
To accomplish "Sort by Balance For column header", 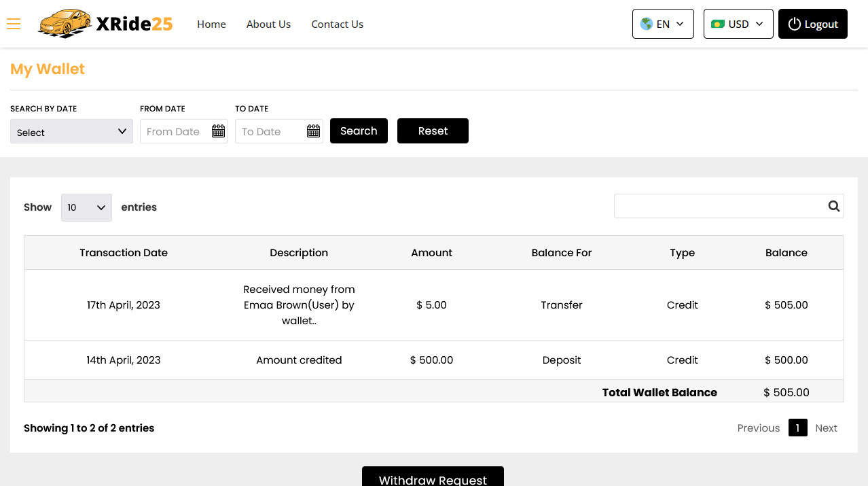I will (x=562, y=252).
